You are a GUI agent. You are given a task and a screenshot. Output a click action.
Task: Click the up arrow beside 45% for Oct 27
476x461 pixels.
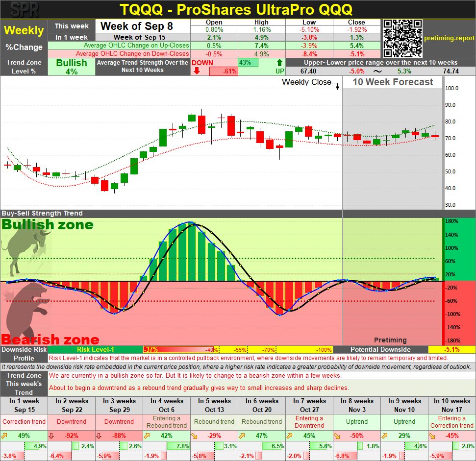point(289,436)
